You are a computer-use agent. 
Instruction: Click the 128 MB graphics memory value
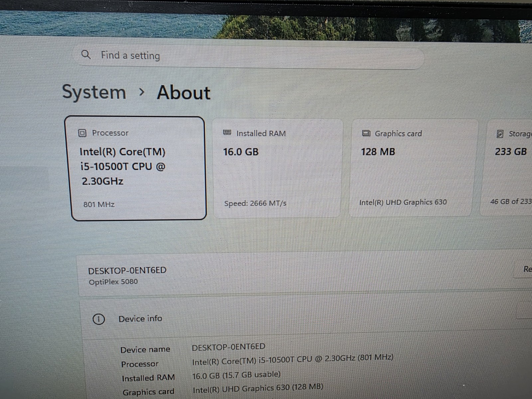point(378,152)
